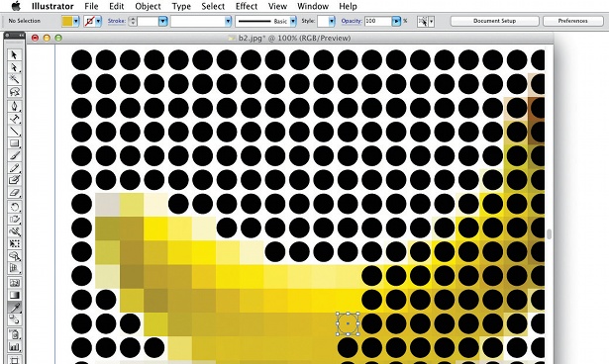The height and width of the screenshot is (364, 609).
Task: Select the Line Segment tool
Action: pos(15,131)
